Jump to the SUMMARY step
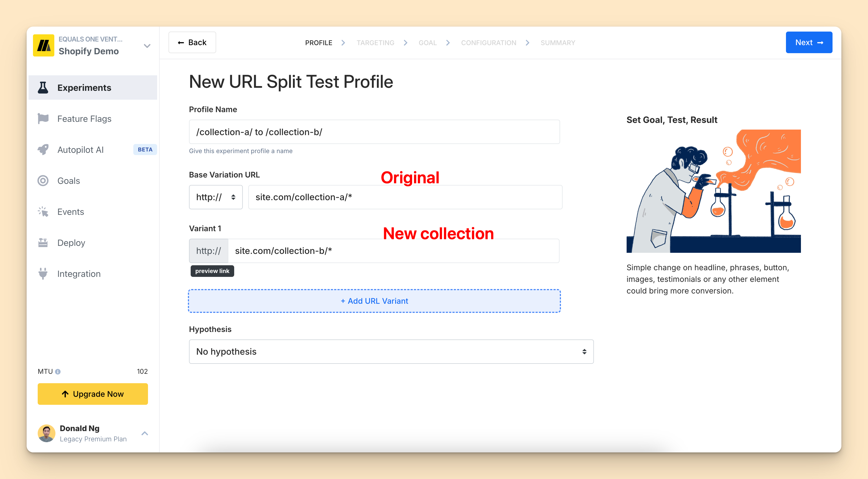 558,43
